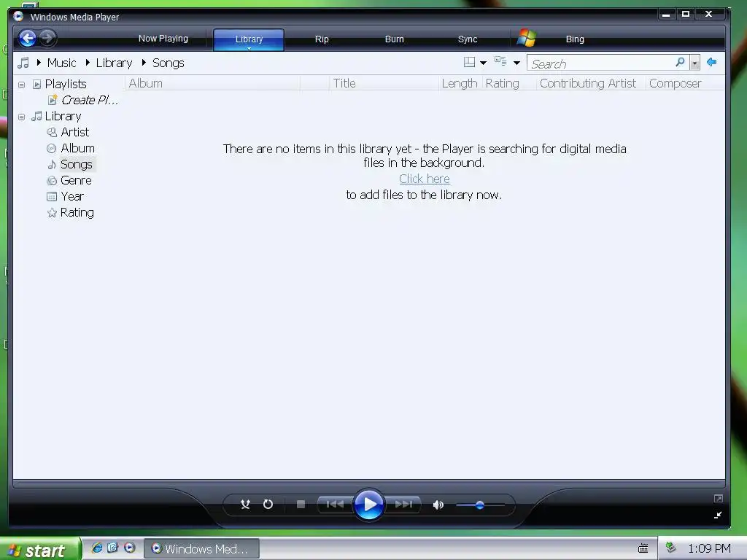Open the Windows start menu
This screenshot has height=560, width=747.
40,550
